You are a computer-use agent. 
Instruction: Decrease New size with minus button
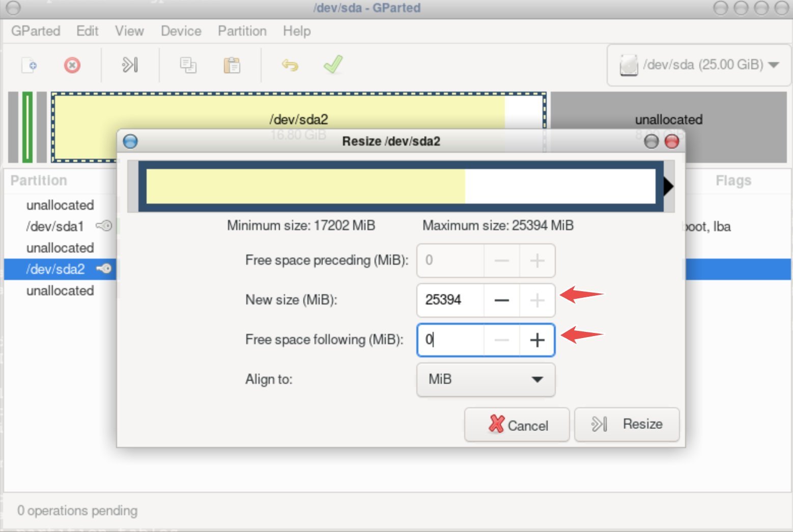click(x=501, y=300)
